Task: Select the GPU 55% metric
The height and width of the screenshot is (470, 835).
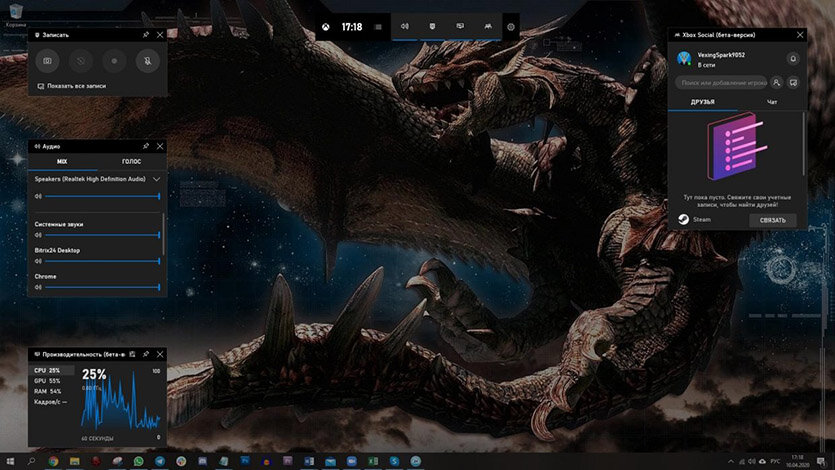Action: (x=47, y=381)
